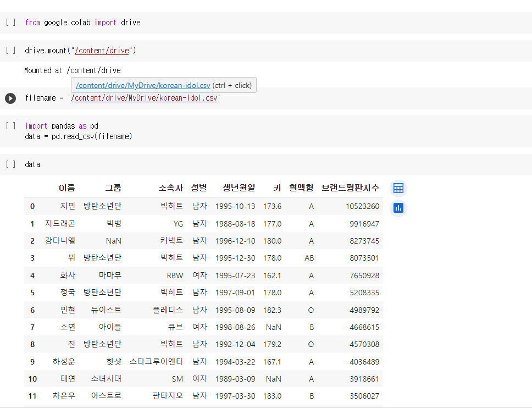Click height value 173.6
The width and height of the screenshot is (532, 408).
click(x=272, y=206)
